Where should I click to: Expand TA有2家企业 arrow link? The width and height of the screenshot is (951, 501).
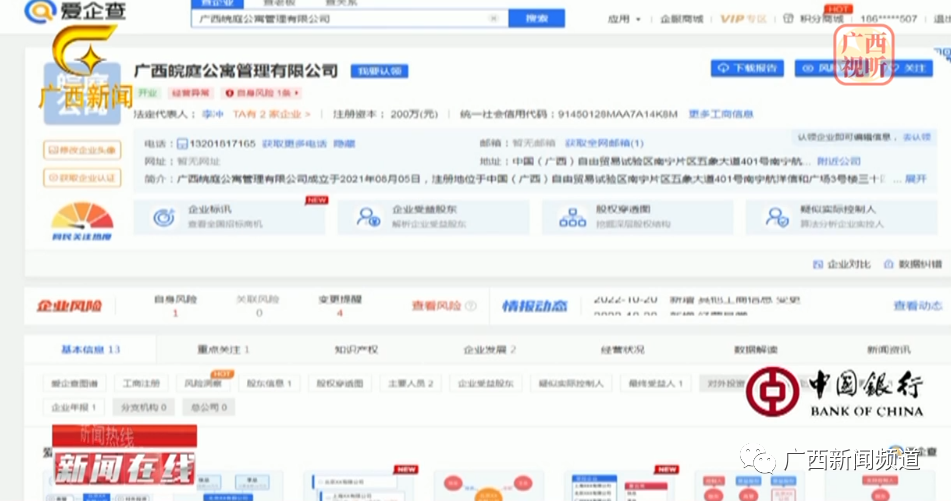click(271, 114)
